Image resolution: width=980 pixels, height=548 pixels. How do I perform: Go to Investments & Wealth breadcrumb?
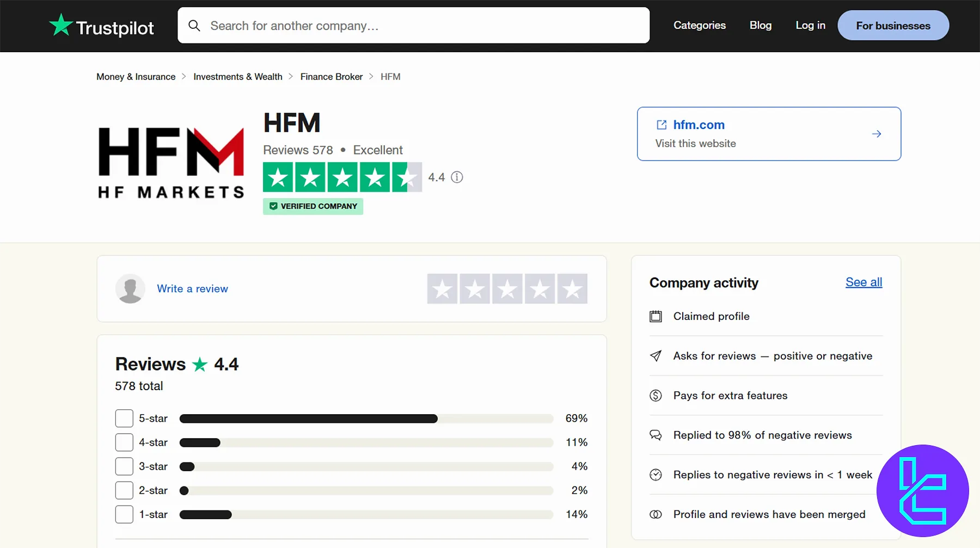click(238, 77)
